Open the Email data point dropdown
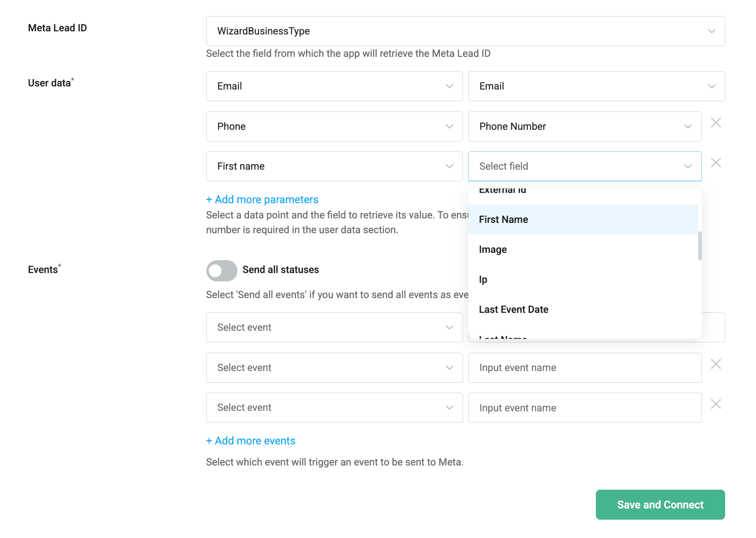The image size is (756, 538). (x=334, y=86)
